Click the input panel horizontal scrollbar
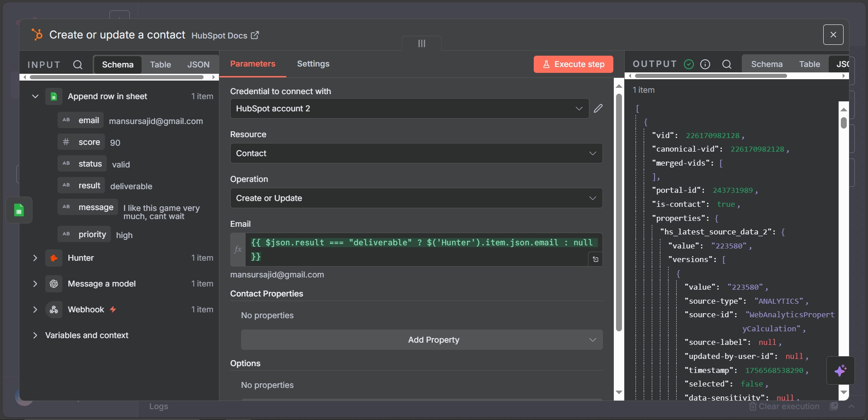The width and height of the screenshot is (868, 420). (117, 77)
